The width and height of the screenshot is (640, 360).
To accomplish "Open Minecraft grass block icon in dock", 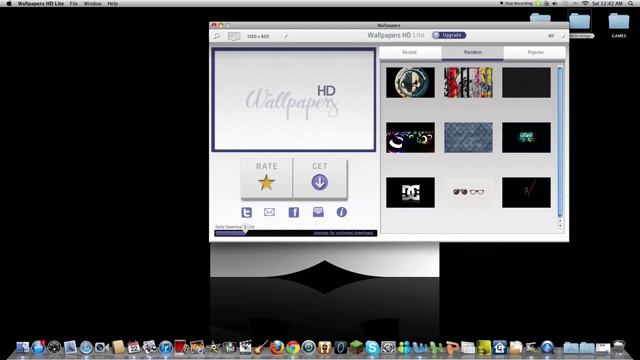I will (x=356, y=347).
